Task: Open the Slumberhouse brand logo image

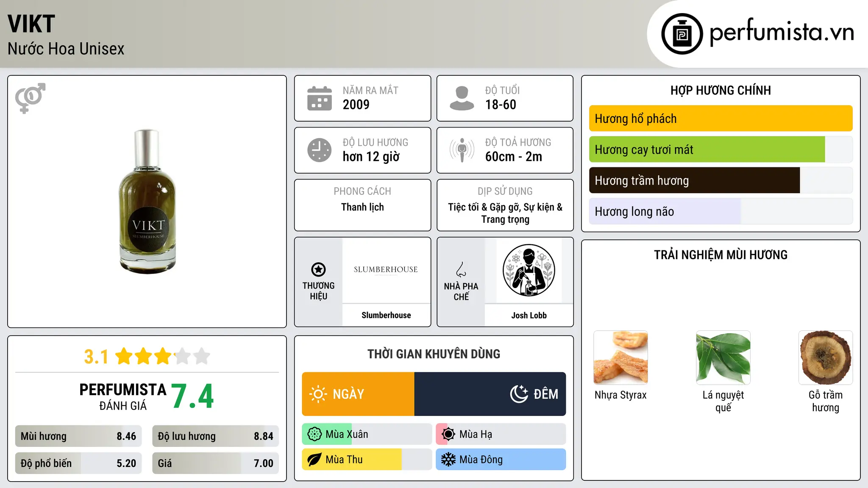Action: pyautogui.click(x=386, y=270)
